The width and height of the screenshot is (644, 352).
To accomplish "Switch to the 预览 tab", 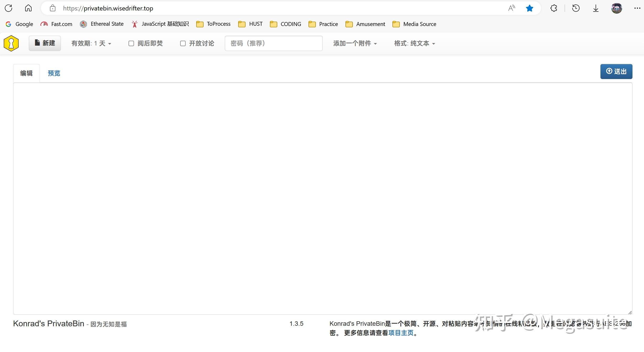I will pyautogui.click(x=54, y=73).
